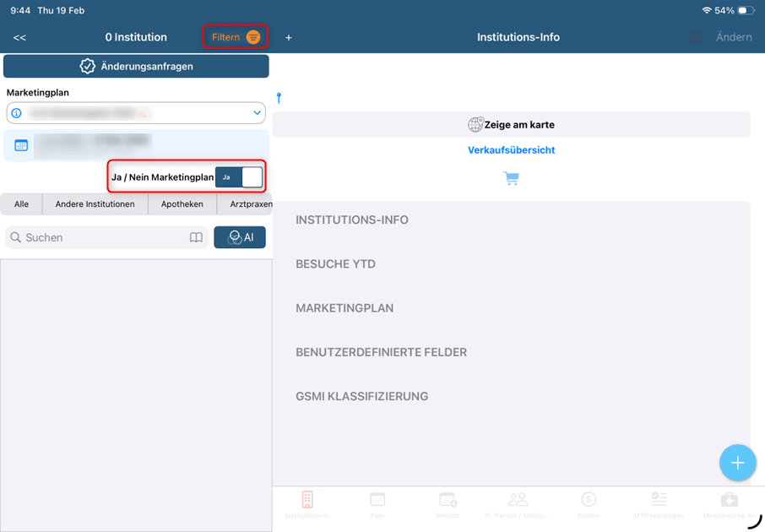Expand the Marketingplan dropdown
This screenshot has width=765, height=532.
point(257,112)
